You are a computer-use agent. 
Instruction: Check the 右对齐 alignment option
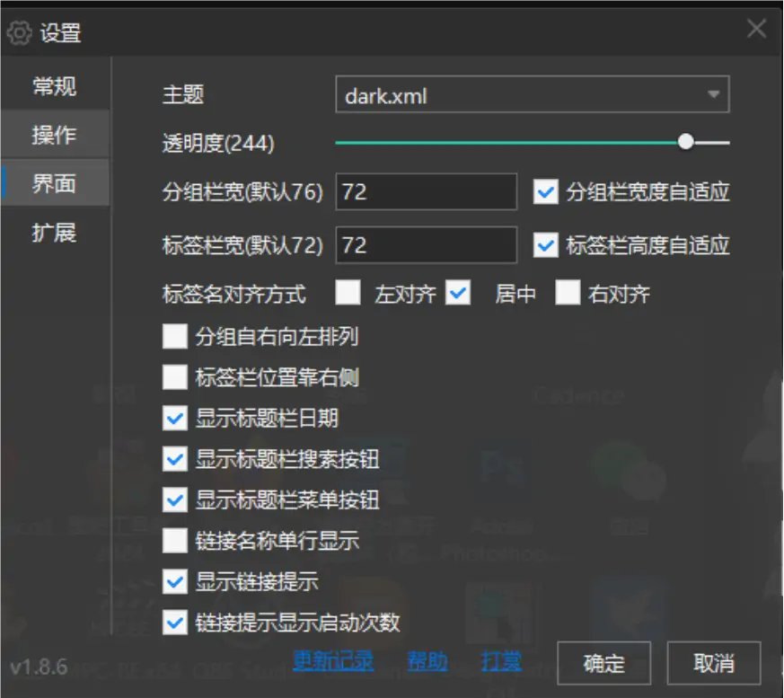[568, 293]
